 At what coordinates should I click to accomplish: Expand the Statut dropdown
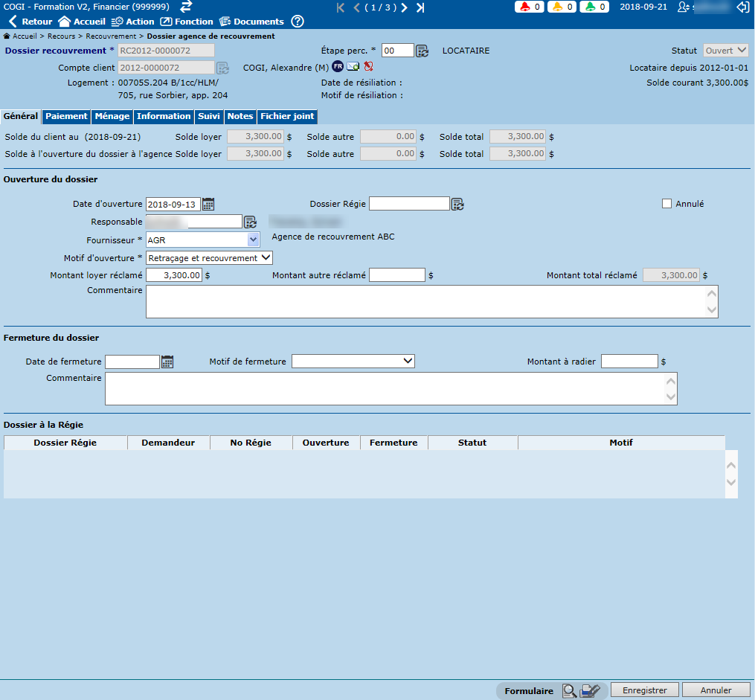pos(726,51)
